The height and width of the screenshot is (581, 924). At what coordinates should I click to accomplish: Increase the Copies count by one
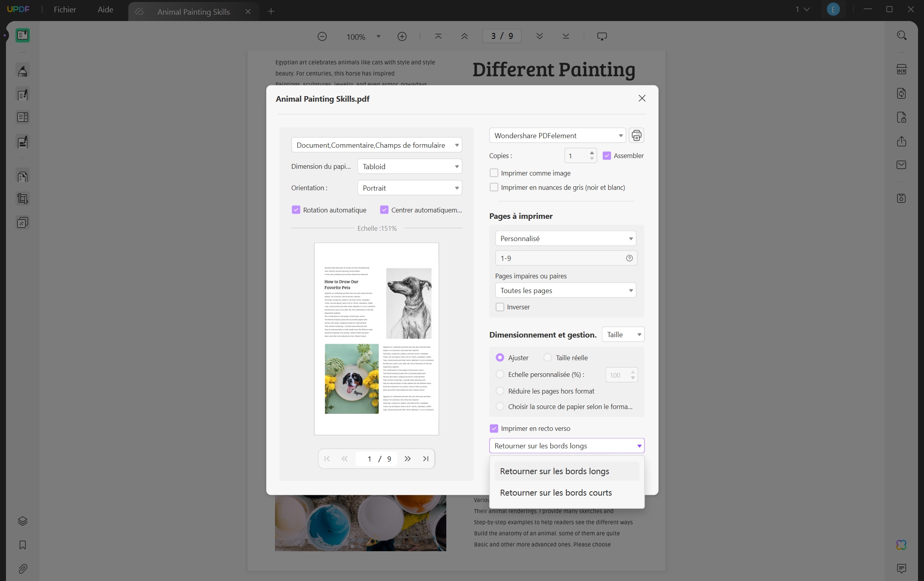pos(592,152)
